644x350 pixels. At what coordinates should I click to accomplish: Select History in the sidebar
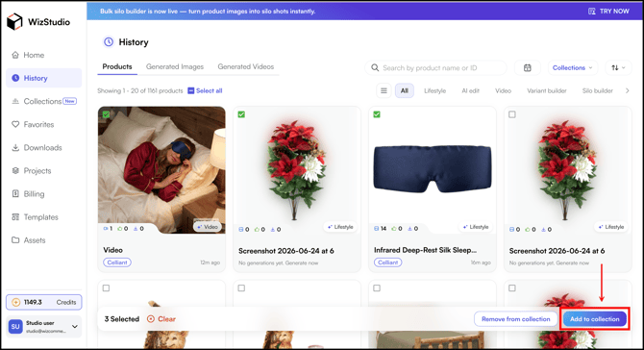coord(44,78)
